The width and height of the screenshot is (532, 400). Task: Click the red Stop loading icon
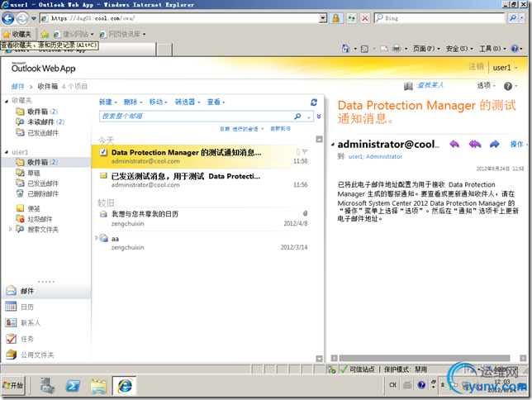click(x=365, y=18)
